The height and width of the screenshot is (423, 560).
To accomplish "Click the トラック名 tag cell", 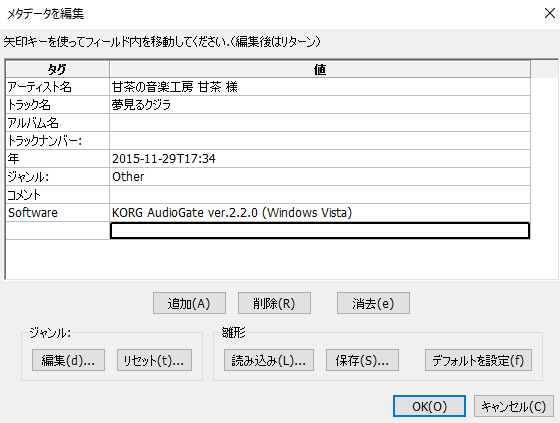I will coord(58,105).
